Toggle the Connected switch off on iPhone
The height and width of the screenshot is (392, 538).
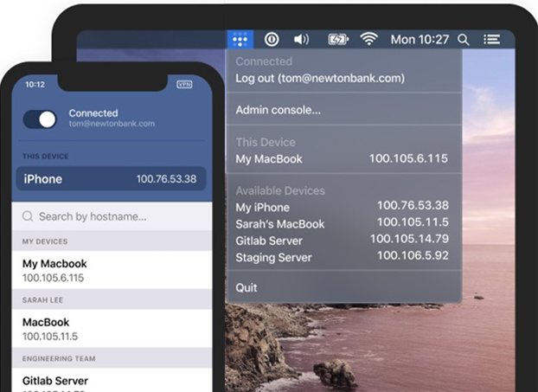click(x=41, y=119)
